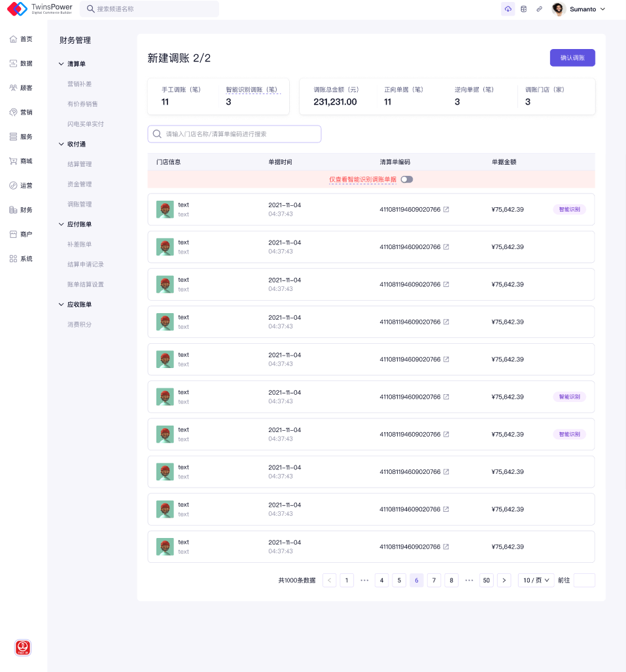Image resolution: width=626 pixels, height=672 pixels.
Task: Click next page arrow in pagination
Action: (504, 580)
